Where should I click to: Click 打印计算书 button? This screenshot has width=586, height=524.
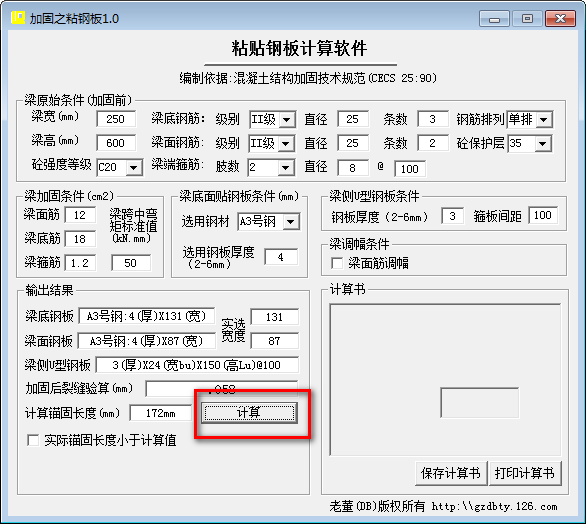pos(525,474)
